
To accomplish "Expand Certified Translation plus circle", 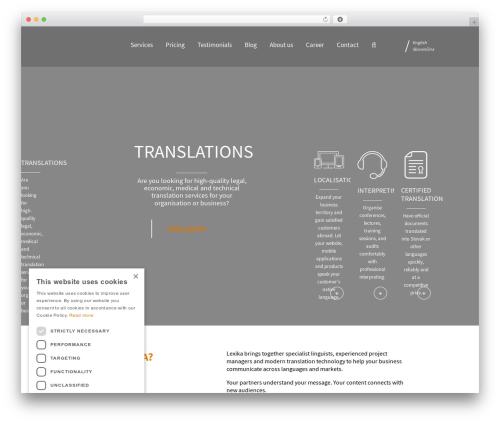I will (424, 293).
